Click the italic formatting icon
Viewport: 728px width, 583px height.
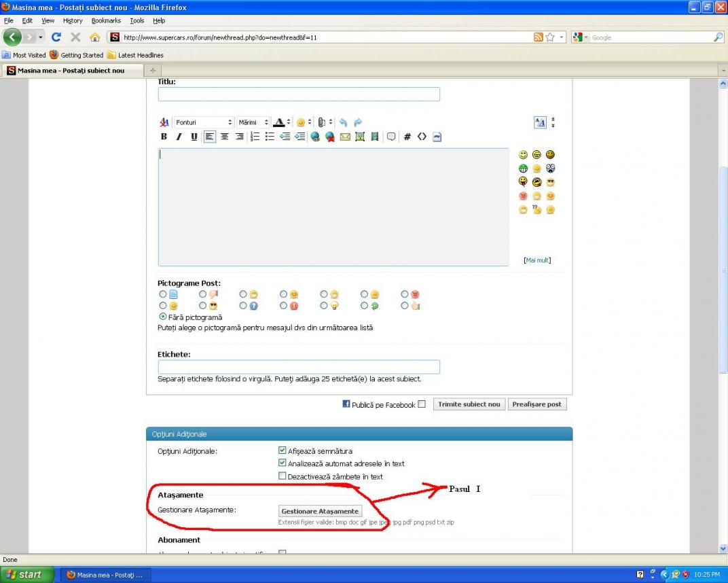(x=179, y=137)
